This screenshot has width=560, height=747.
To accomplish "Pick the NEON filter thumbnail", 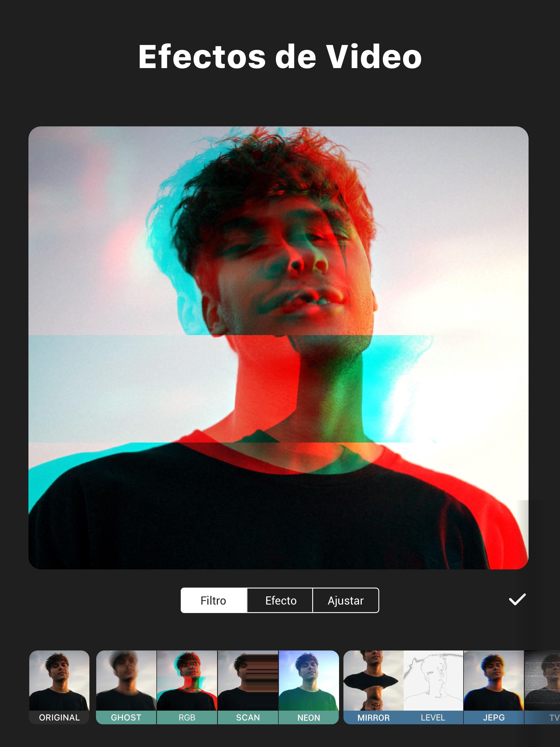I will tap(309, 687).
